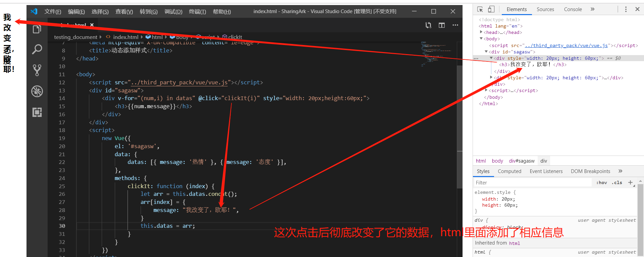Open Source Control view in activity bar

click(37, 70)
